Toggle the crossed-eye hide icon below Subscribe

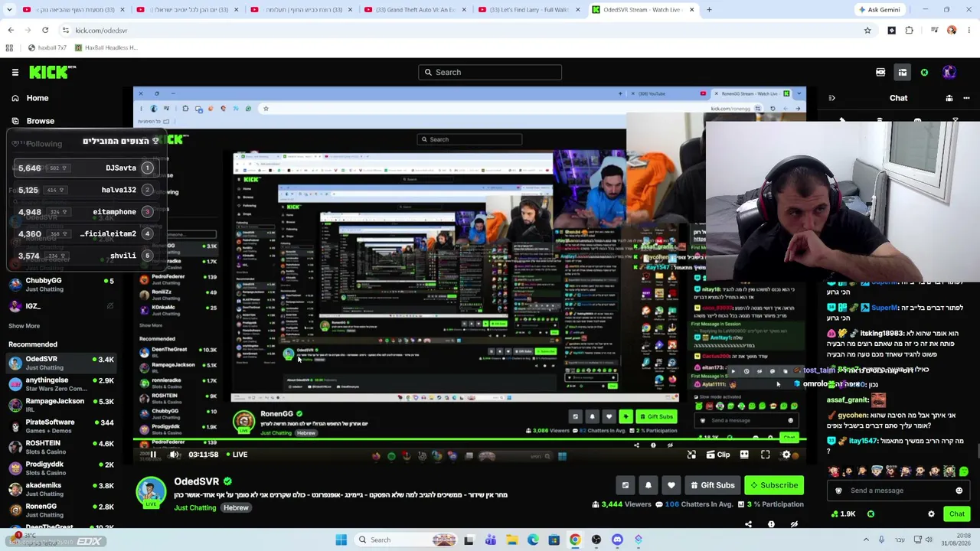[x=794, y=524]
